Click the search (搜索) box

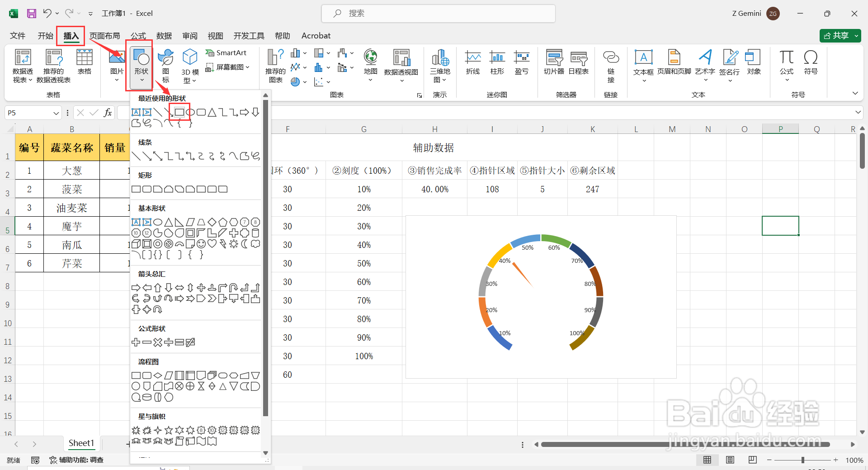[x=438, y=14]
